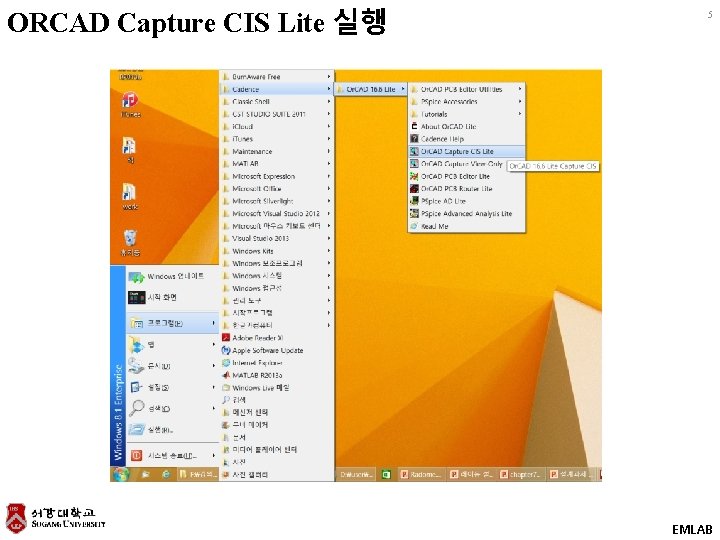The width and height of the screenshot is (720, 540).
Task: Click PSpice Advanced Analysis Lite icon
Action: click(414, 214)
